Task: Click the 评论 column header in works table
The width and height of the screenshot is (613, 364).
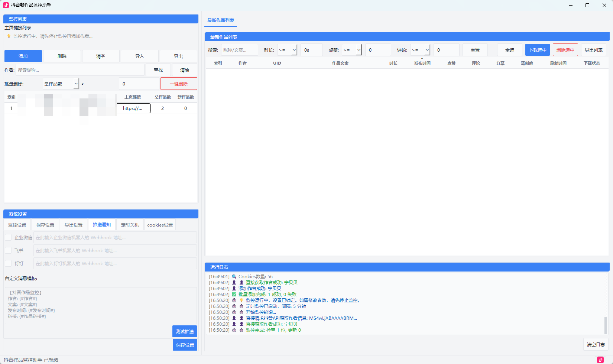Action: click(476, 63)
